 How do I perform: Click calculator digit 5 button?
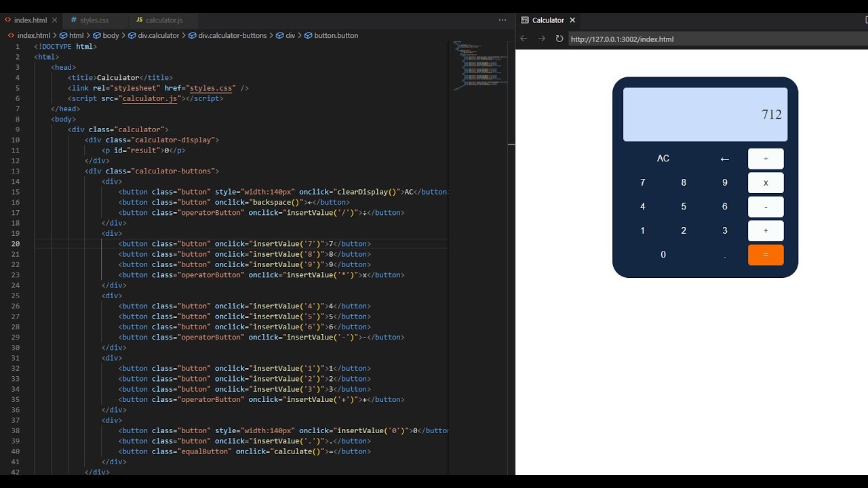(684, 207)
